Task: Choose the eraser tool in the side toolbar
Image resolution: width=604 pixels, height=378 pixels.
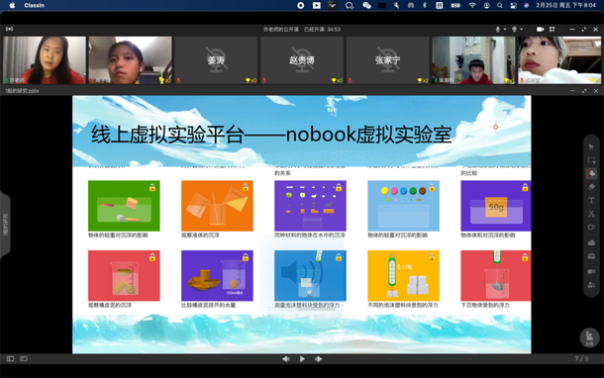Action: 591,187
